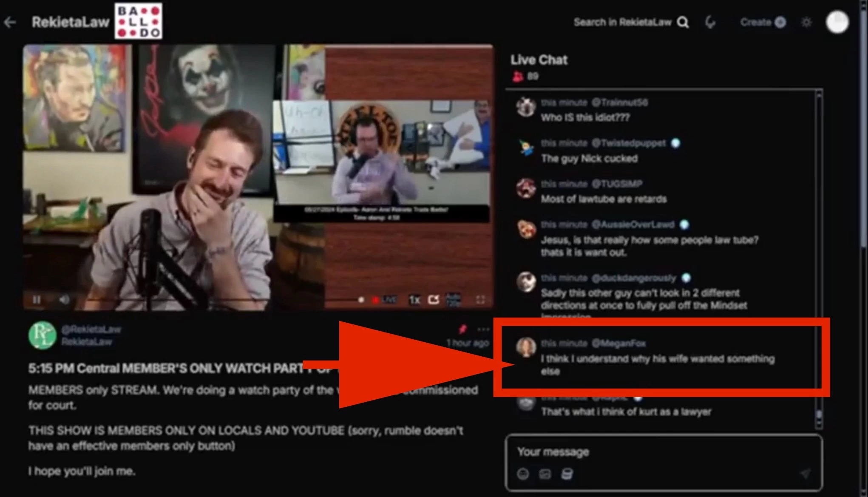Enter fullscreen video mode
Image resolution: width=868 pixels, height=497 pixels.
coord(480,300)
